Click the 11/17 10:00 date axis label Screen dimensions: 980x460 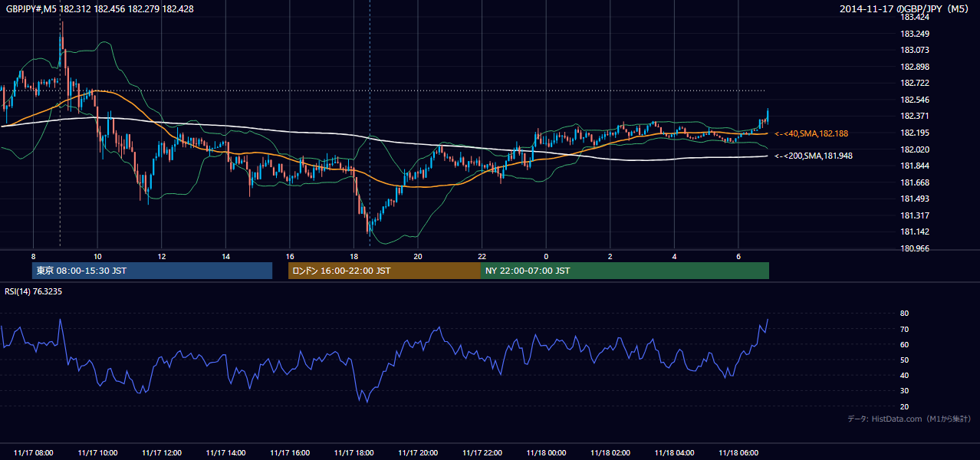pos(97,453)
